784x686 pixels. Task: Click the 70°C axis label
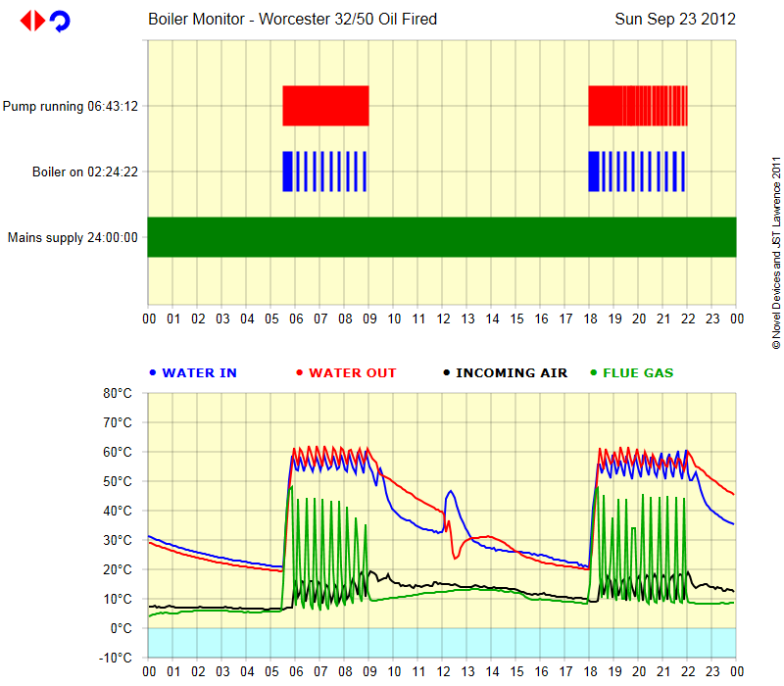[118, 422]
